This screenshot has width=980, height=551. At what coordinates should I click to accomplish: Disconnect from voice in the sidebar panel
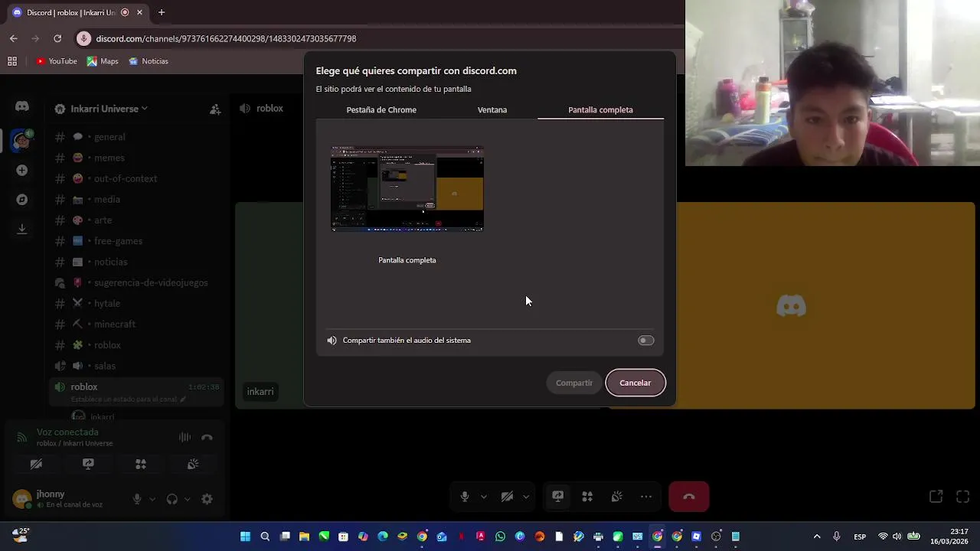pos(207,437)
